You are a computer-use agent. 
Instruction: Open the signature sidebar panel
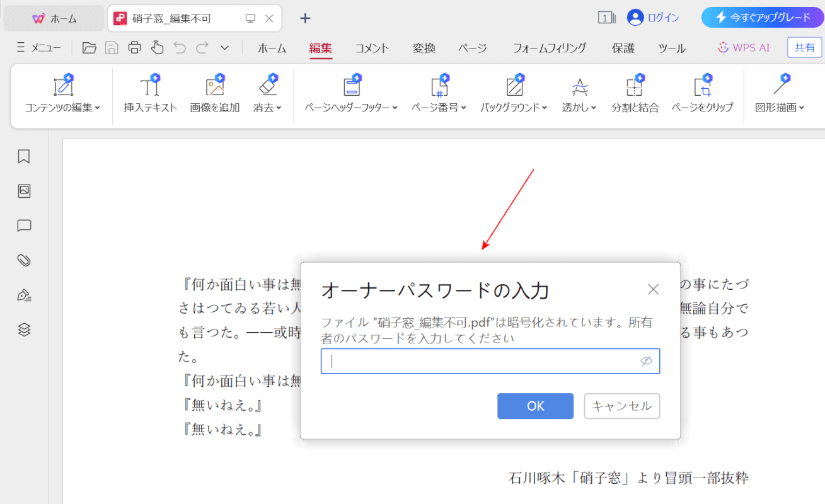(x=24, y=295)
